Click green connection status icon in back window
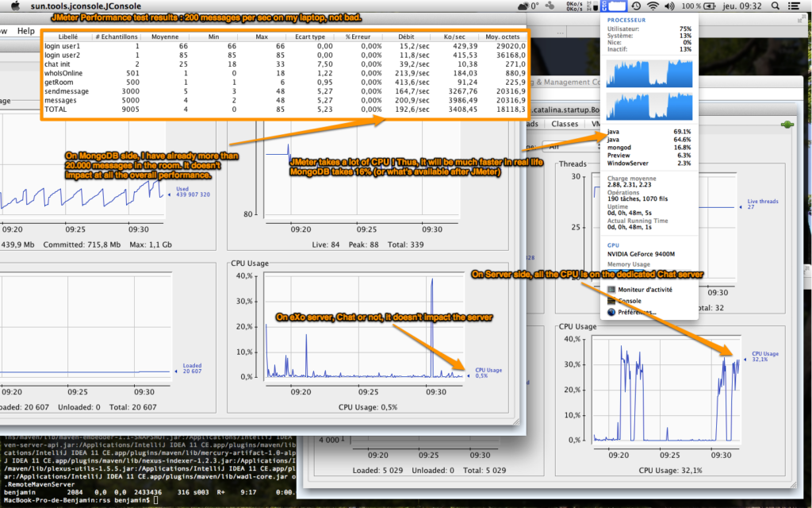812x508 pixels. click(787, 125)
